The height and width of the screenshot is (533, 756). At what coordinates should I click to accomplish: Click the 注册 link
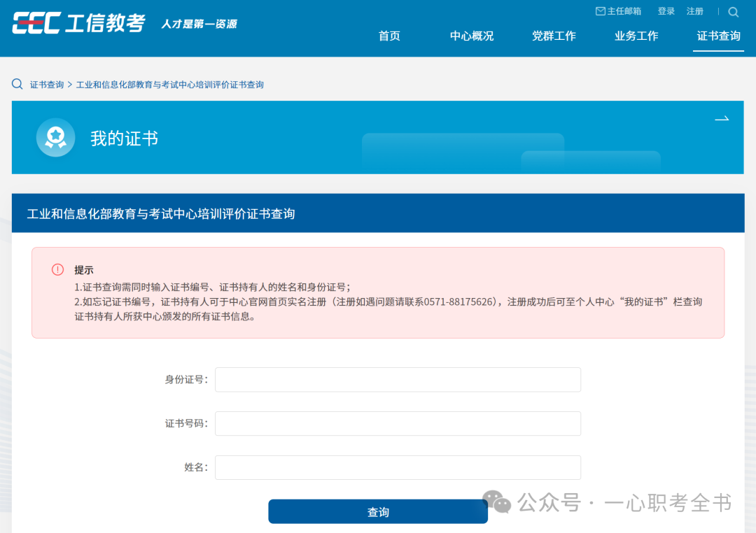pyautogui.click(x=695, y=11)
